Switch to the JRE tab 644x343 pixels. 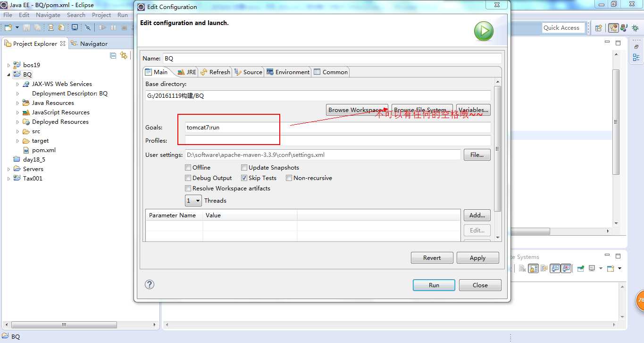[x=186, y=72]
